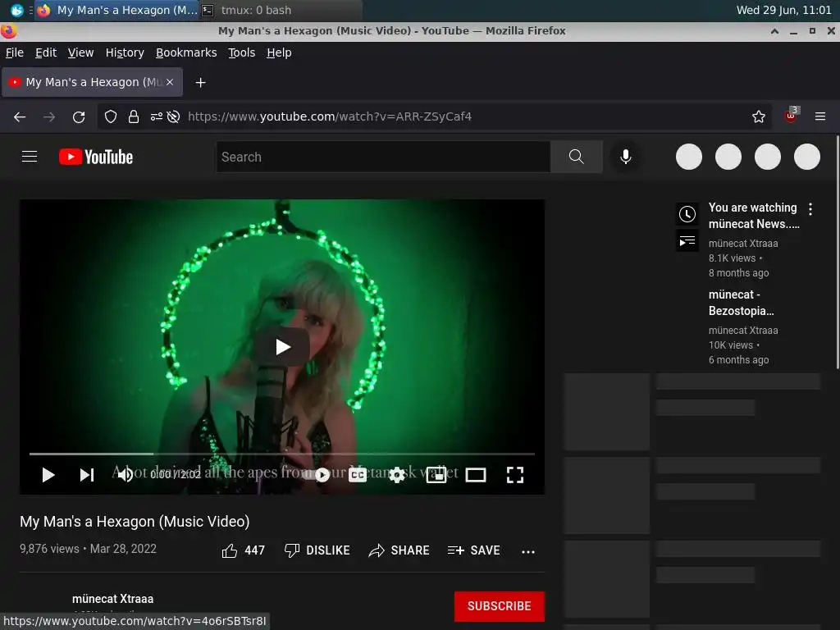Click the site padlock icon

point(134,116)
